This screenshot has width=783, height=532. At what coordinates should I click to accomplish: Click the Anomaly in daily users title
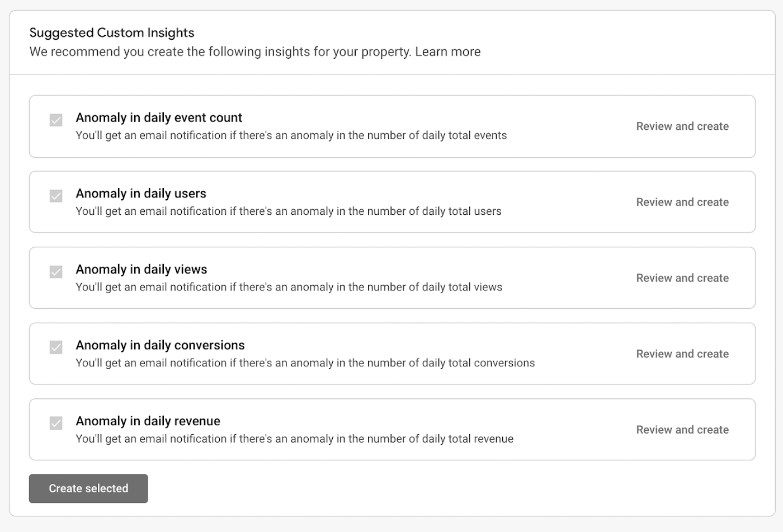(141, 194)
